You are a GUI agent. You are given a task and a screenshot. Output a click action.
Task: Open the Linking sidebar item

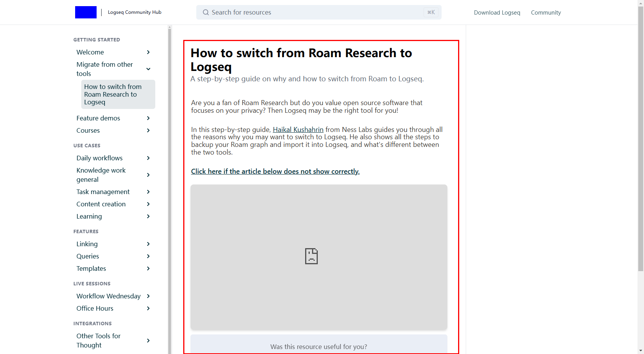87,244
